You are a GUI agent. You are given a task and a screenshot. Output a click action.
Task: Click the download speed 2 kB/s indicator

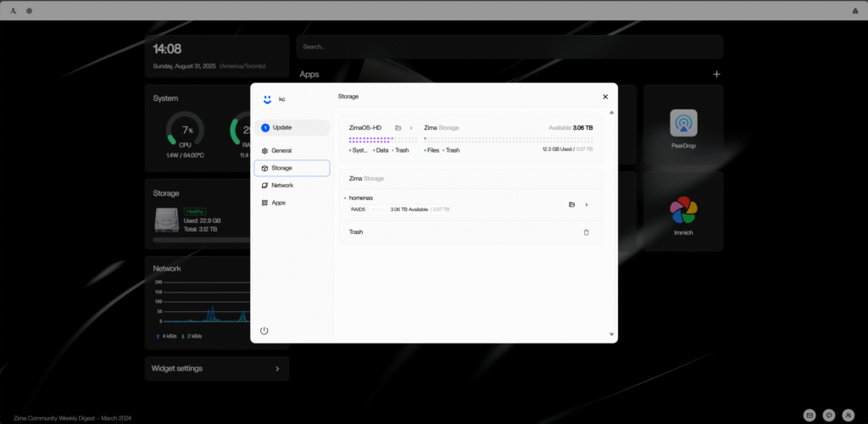click(x=192, y=336)
